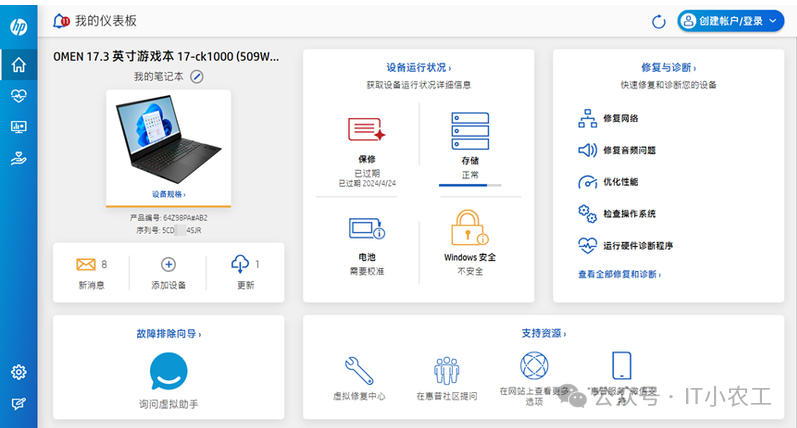This screenshot has height=428, width=797.
Task: Open Settings gear in the sidebar
Action: tap(19, 372)
